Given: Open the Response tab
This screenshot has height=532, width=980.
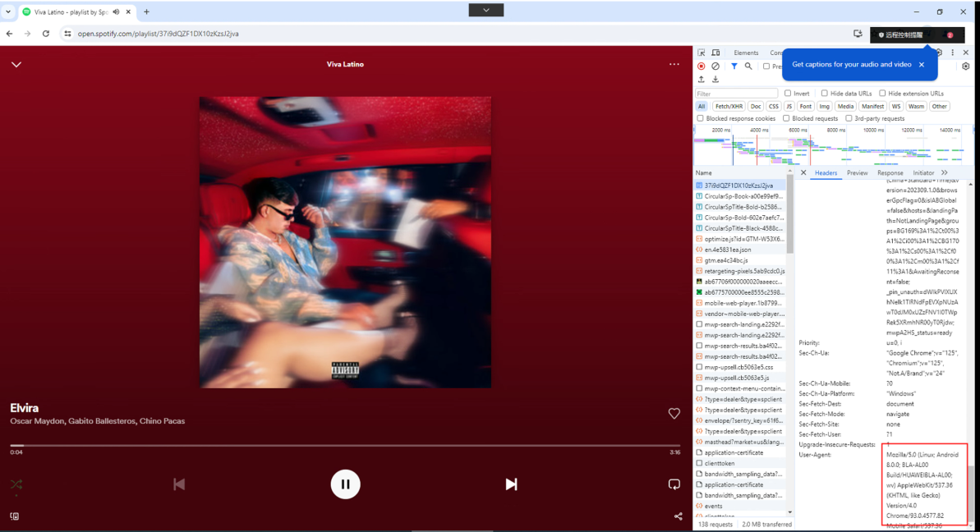Looking at the screenshot, I should point(890,173).
